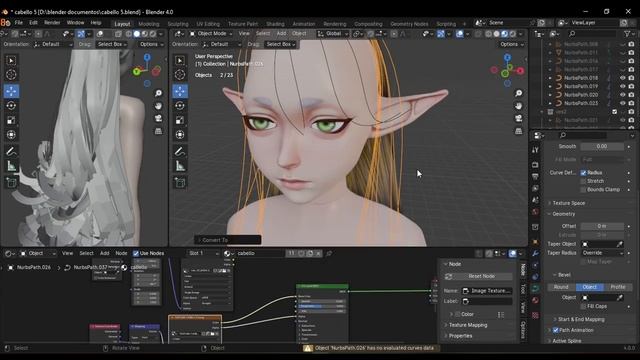Select the Move tool in left viewport

(x=11, y=91)
